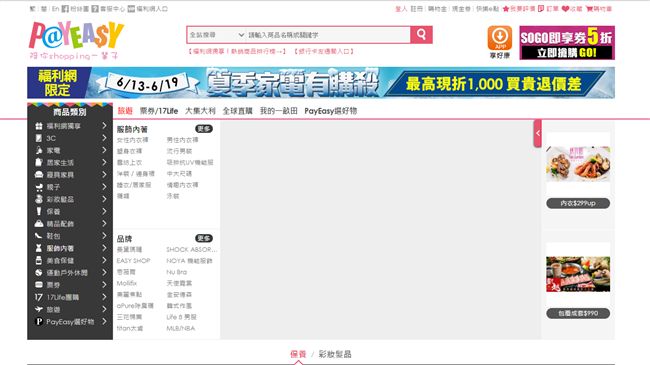Select the 旅遊 airplane icon
This screenshot has height=365, width=650.
(39, 309)
